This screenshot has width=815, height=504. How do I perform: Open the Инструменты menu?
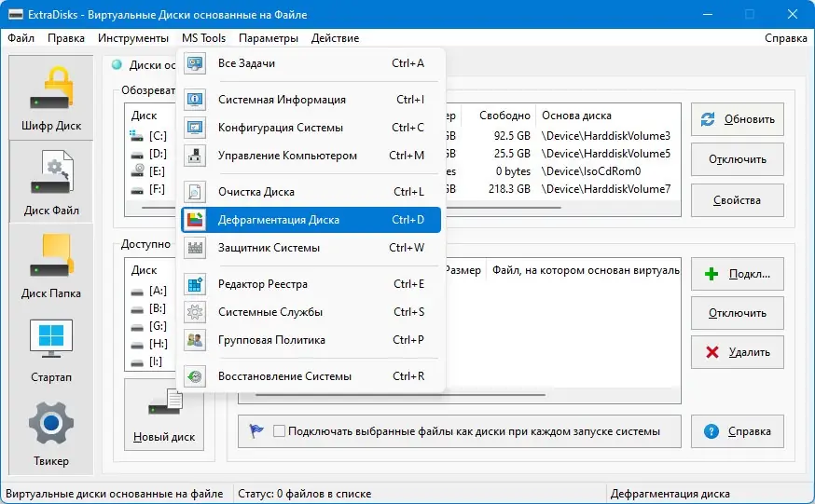coord(133,38)
